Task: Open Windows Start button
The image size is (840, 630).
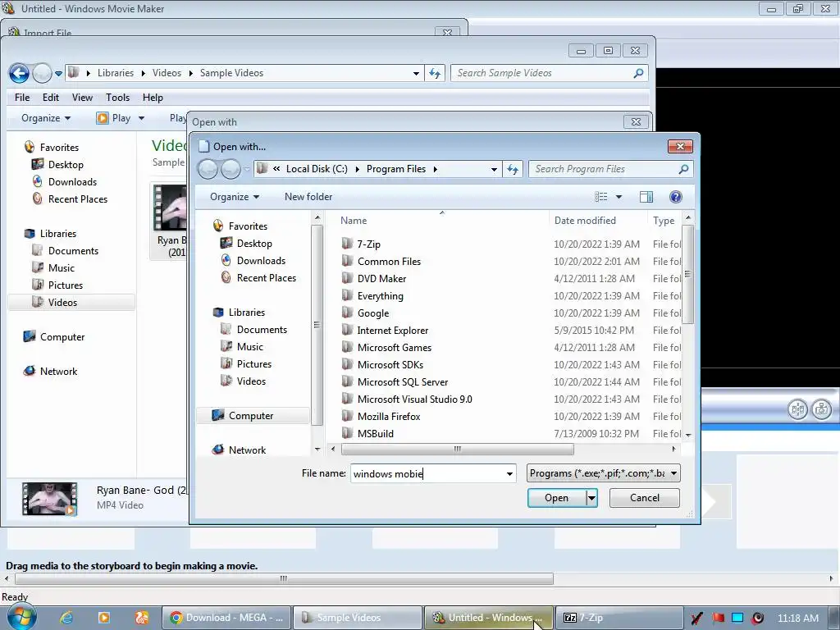Action: tap(21, 617)
